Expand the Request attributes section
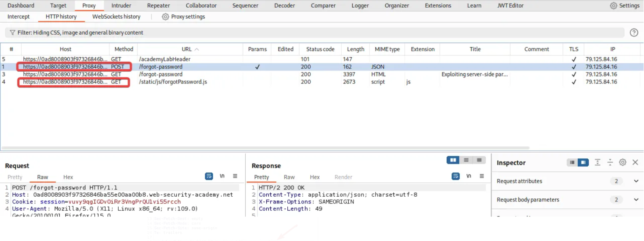The width and height of the screenshot is (644, 241). click(x=636, y=181)
